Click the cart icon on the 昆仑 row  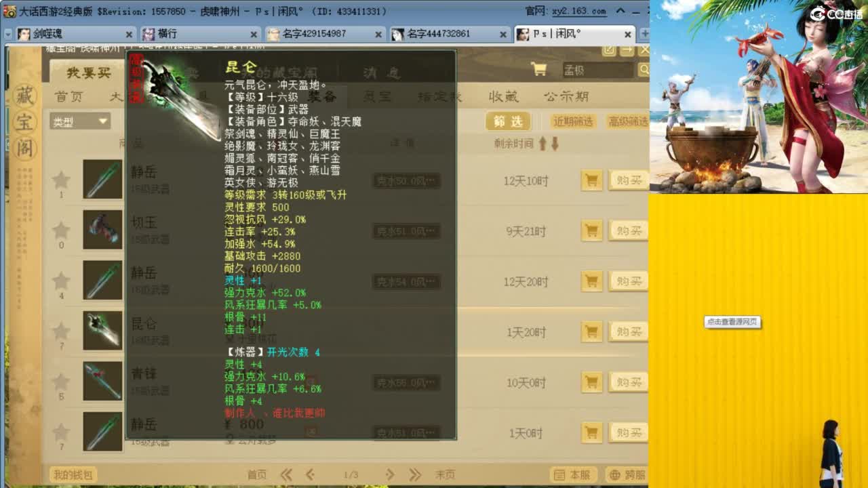pyautogui.click(x=591, y=331)
